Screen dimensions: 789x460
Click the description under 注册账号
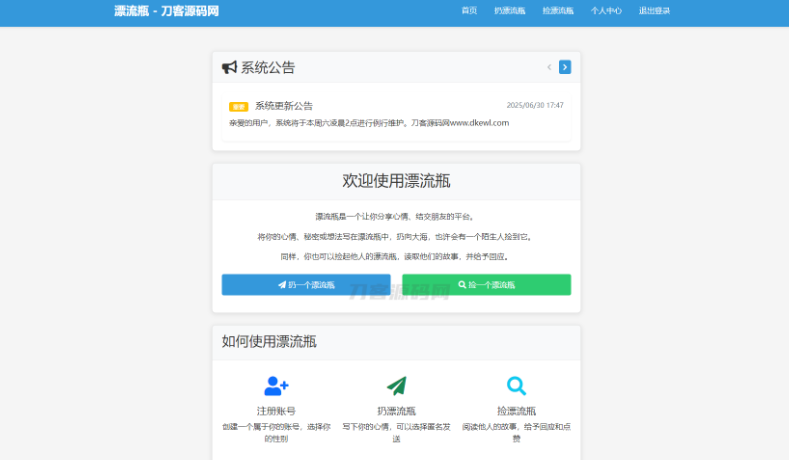click(x=276, y=433)
